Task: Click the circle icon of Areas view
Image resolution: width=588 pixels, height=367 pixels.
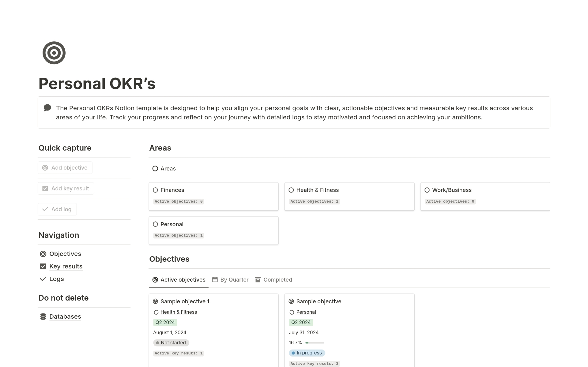Action: pos(155,169)
